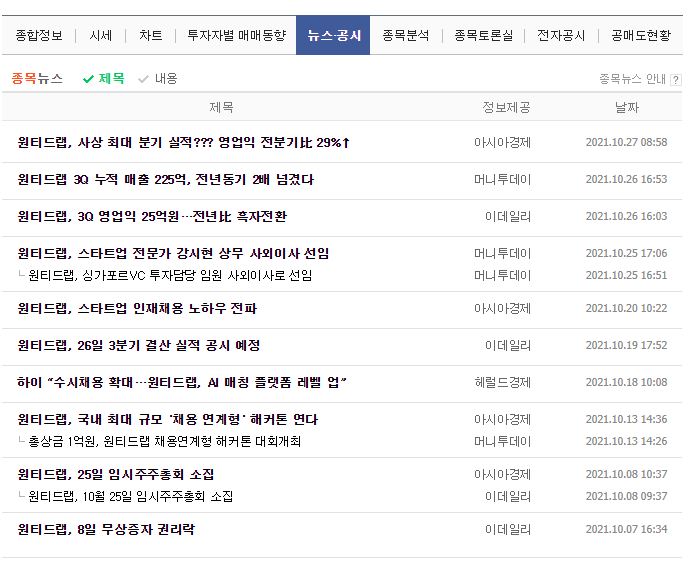Click 머니투데이 source on 16:53 row
Viewport: 691px width, 570px height.
click(x=502, y=179)
